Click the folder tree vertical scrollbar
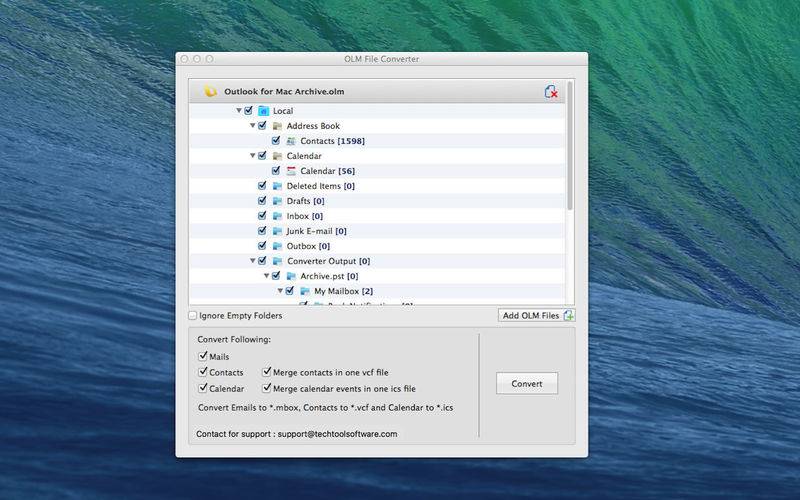Viewport: 800px width, 500px height. coord(569,148)
